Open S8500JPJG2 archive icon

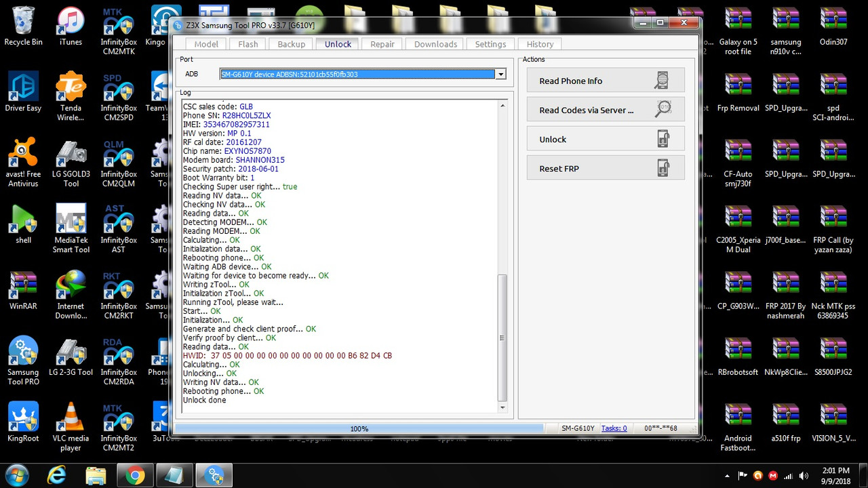pyautogui.click(x=833, y=357)
